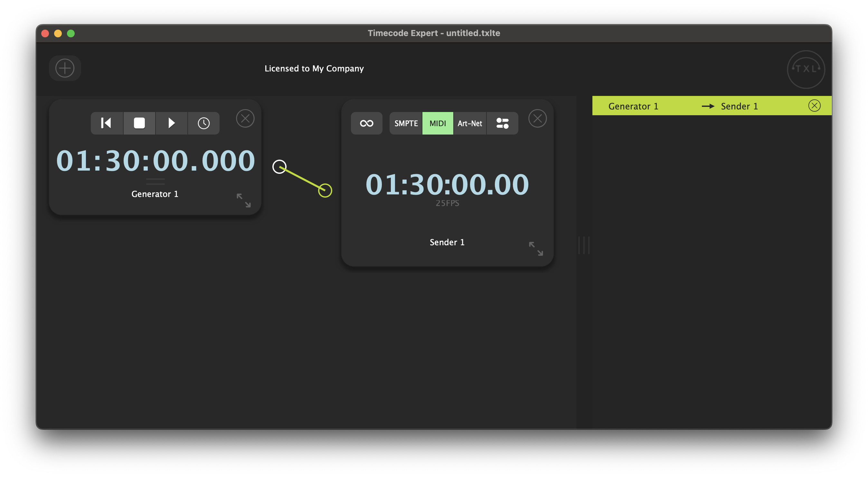The width and height of the screenshot is (868, 477).
Task: Maximize the Timecode Expert window
Action: [71, 33]
